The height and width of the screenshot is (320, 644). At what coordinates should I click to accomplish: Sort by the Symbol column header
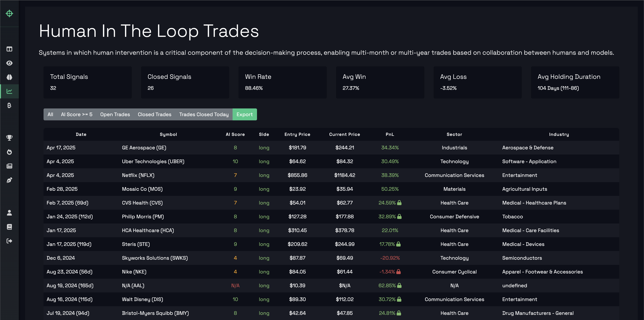[x=168, y=134]
